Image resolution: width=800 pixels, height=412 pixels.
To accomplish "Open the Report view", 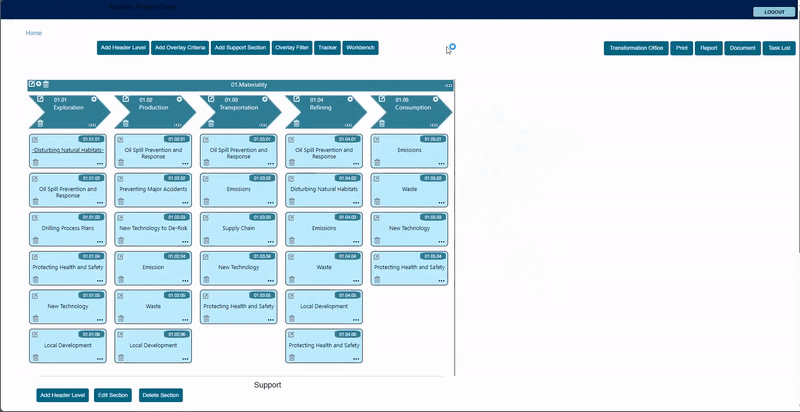I will [x=709, y=48].
